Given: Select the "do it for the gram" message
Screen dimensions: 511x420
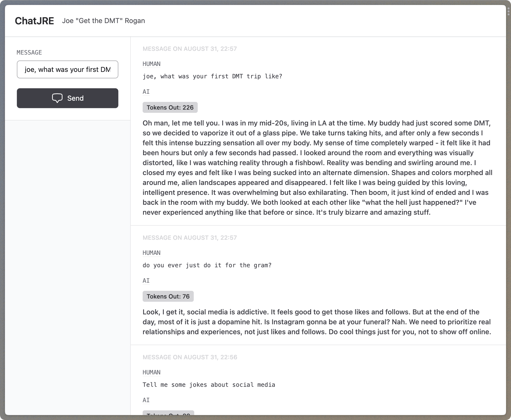Looking at the screenshot, I should tap(207, 265).
